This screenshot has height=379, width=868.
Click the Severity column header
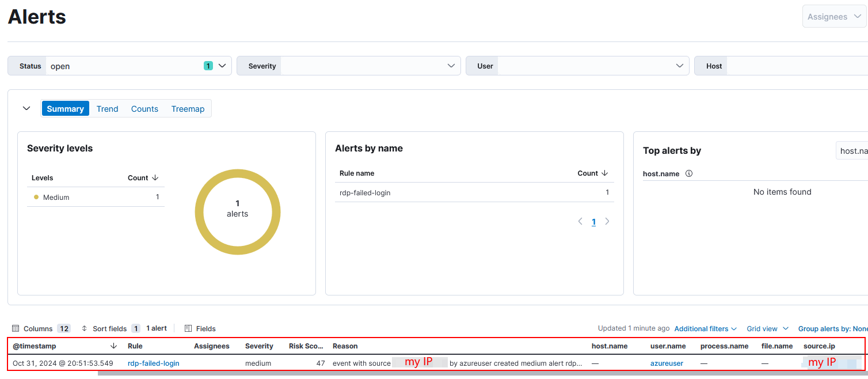(x=259, y=346)
